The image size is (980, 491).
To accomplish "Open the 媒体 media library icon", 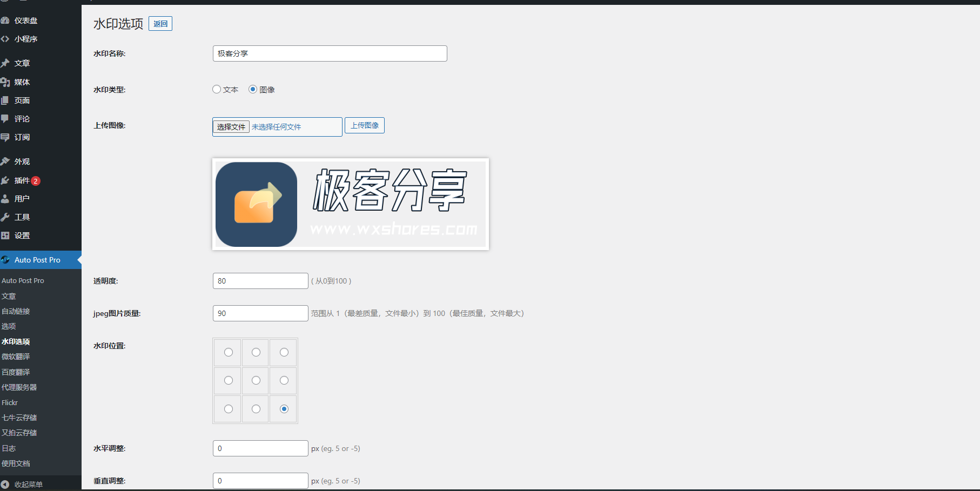I will coord(6,82).
